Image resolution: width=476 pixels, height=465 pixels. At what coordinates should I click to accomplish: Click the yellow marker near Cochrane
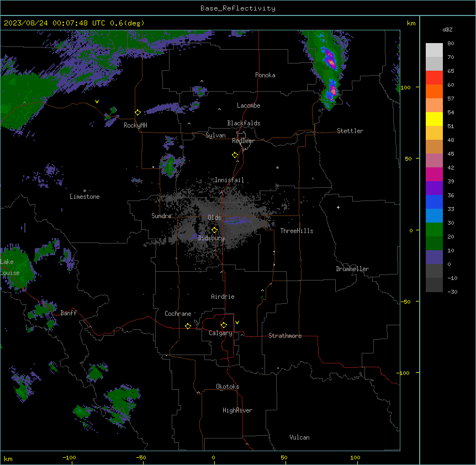pyautogui.click(x=188, y=326)
